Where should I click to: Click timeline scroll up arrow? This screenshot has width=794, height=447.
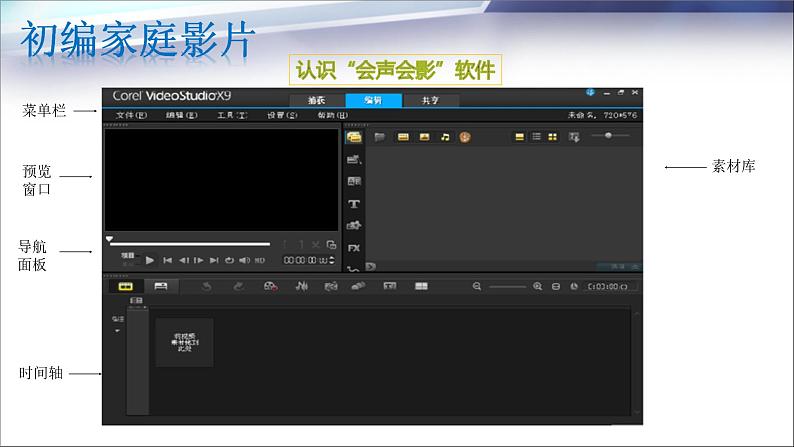[637, 314]
